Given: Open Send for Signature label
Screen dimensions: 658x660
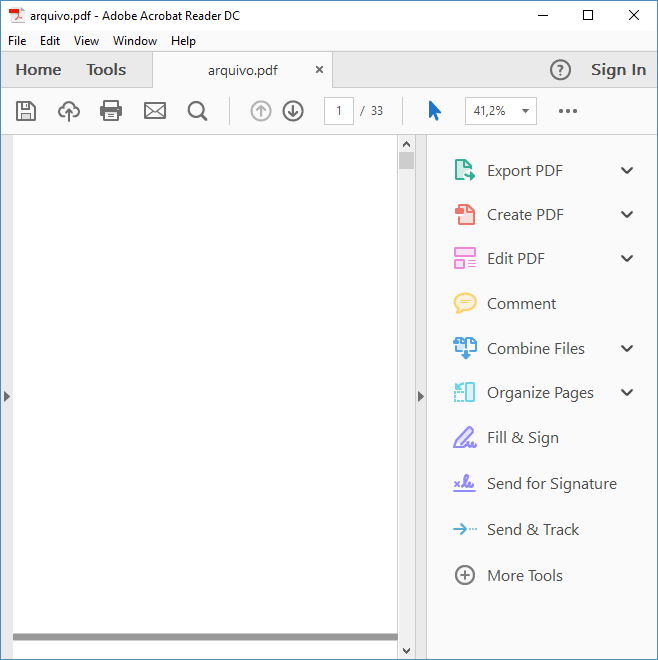Looking at the screenshot, I should pyautogui.click(x=551, y=483).
